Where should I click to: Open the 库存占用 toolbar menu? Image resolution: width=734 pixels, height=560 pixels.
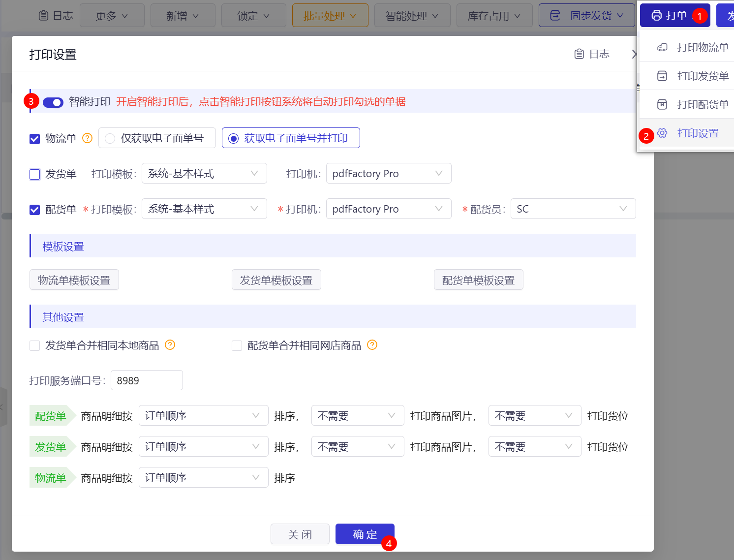coord(494,15)
